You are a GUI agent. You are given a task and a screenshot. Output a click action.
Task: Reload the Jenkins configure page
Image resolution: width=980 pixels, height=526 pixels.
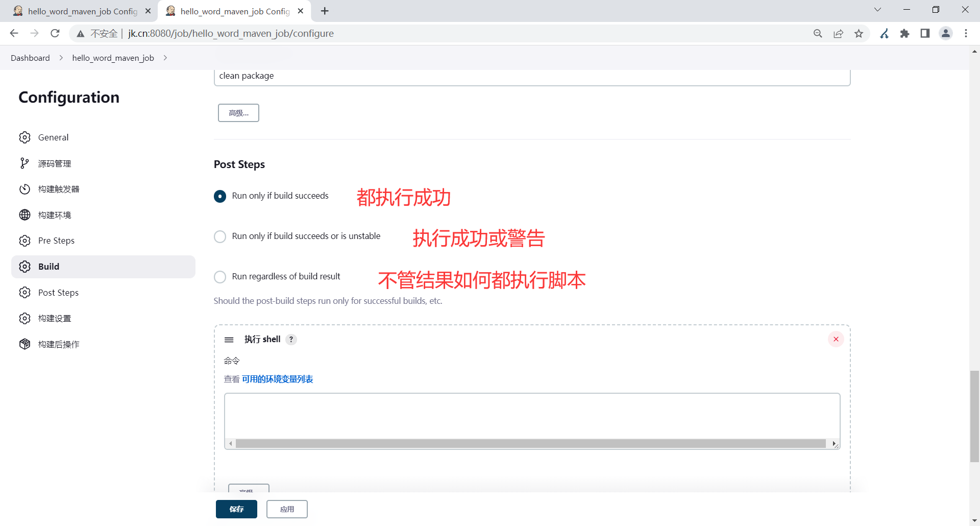pyautogui.click(x=55, y=33)
